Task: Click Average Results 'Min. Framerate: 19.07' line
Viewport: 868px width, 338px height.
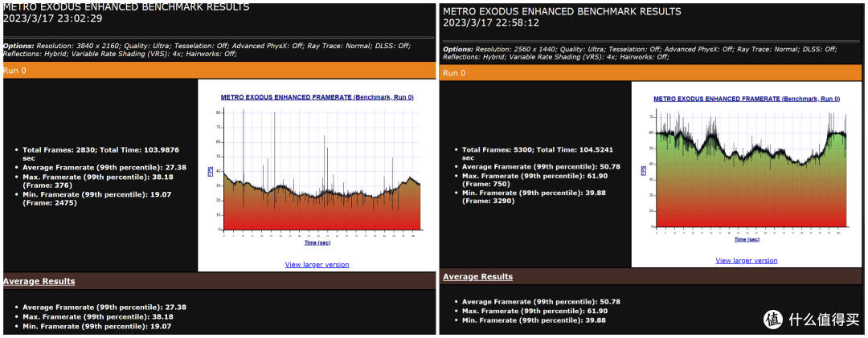Action: [x=97, y=327]
